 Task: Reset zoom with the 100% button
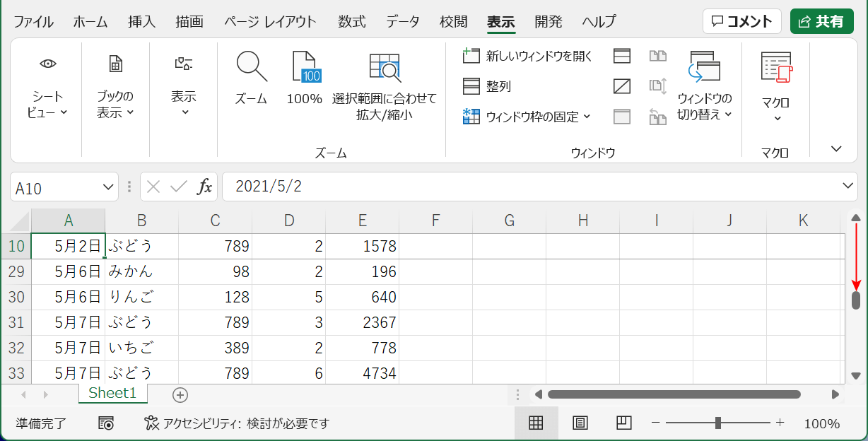[x=305, y=78]
